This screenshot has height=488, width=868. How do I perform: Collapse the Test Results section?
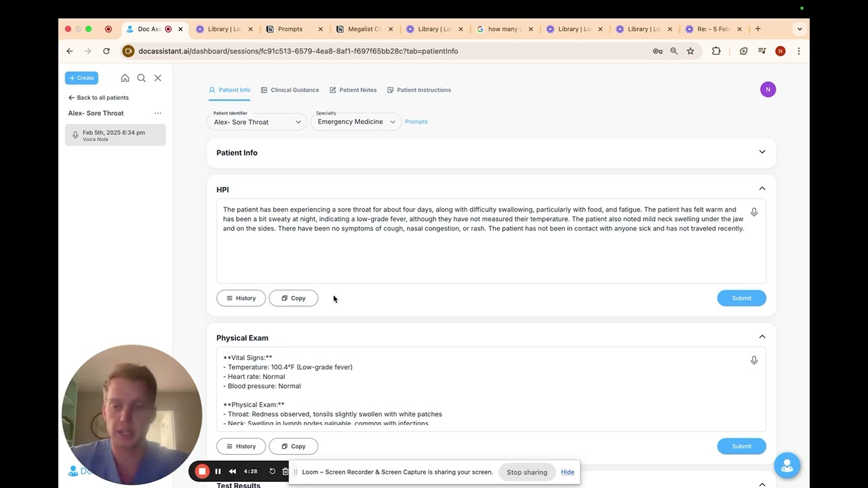click(762, 484)
